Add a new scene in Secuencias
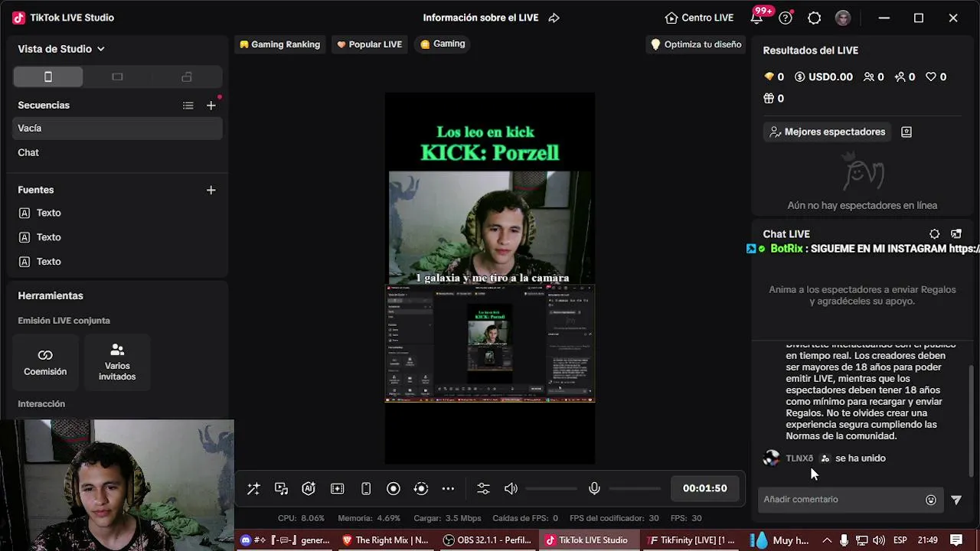 click(x=211, y=106)
